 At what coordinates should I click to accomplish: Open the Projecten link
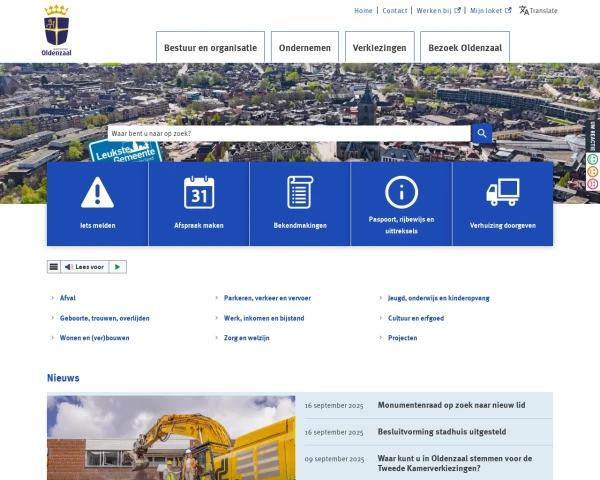click(403, 338)
